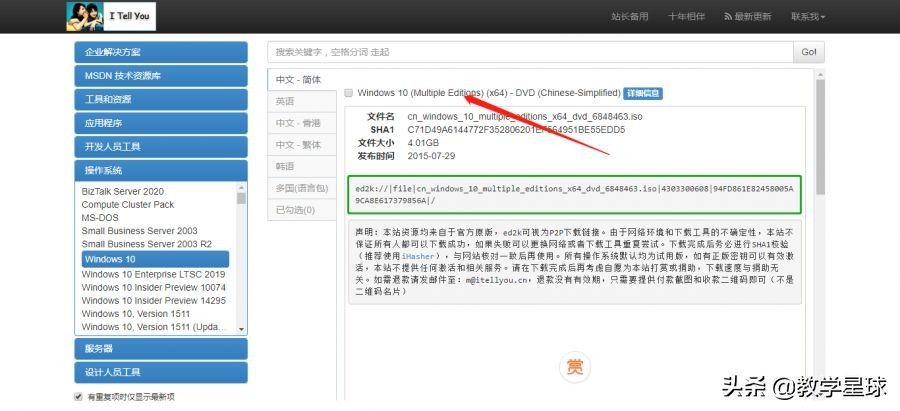Expand the 工具和资源 category
Image resolution: width=900 pixels, height=411 pixels.
coord(161,99)
